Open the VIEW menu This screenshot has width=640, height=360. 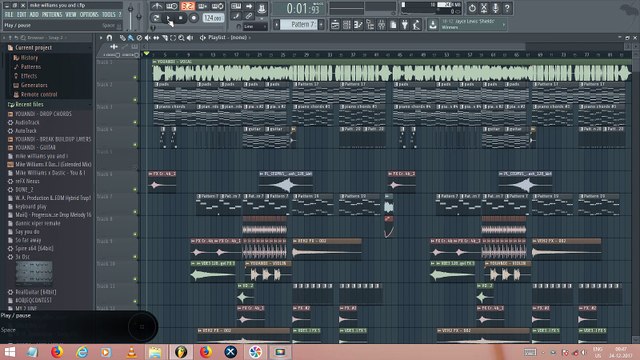point(71,14)
